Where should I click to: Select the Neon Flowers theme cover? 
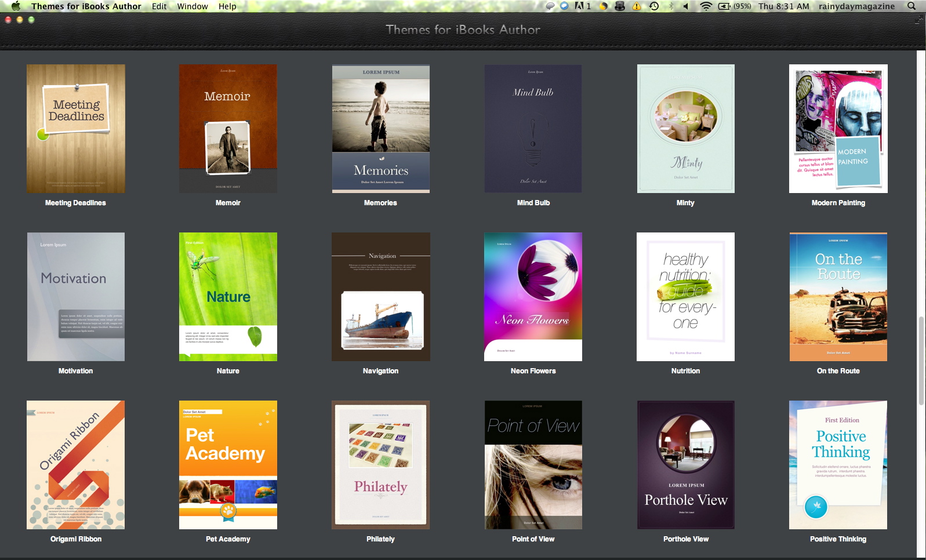[x=533, y=297]
